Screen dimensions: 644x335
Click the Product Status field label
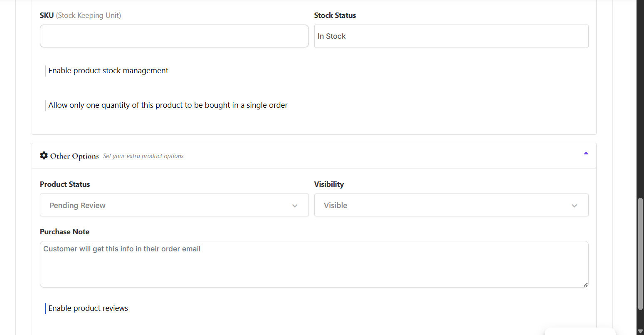tap(65, 184)
